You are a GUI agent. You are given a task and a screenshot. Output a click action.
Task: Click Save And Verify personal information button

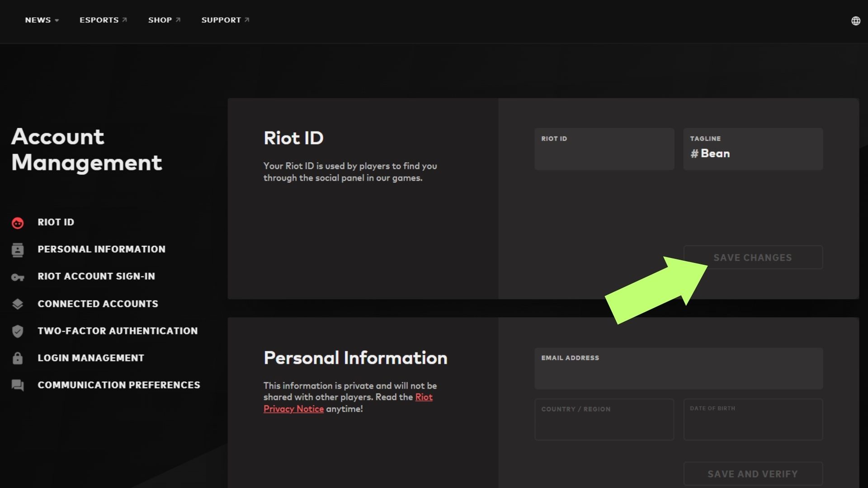point(752,474)
